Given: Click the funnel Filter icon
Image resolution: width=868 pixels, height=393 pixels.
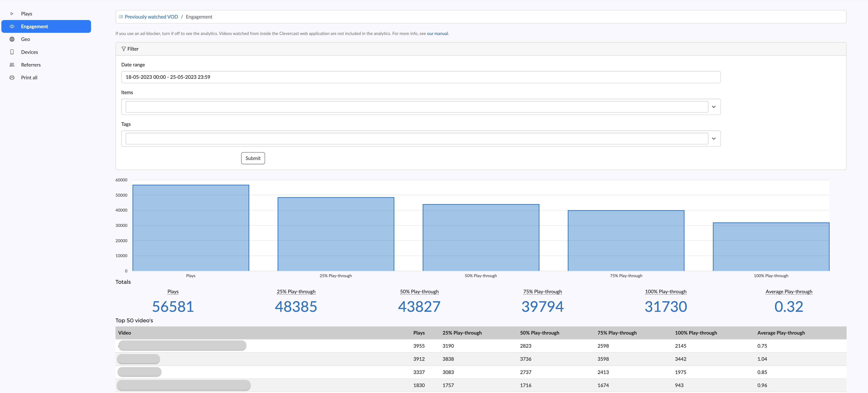Looking at the screenshot, I should point(124,49).
